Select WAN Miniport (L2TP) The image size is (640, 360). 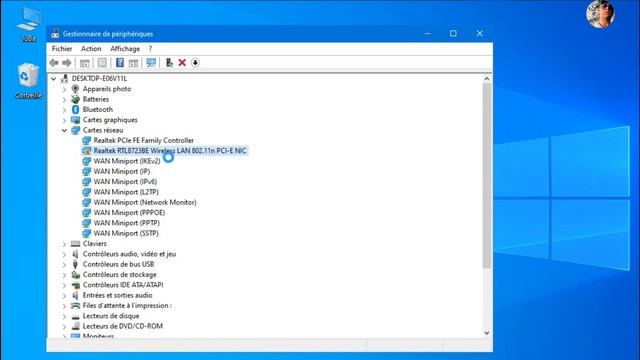click(126, 192)
